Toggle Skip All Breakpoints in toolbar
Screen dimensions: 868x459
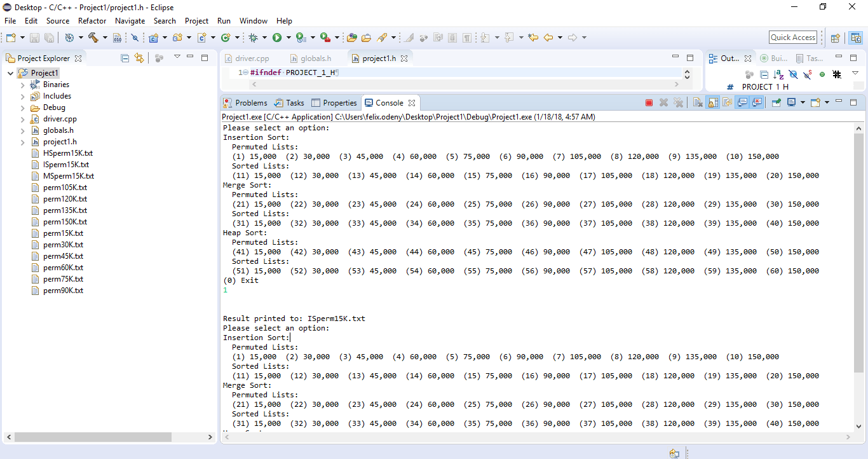point(135,38)
